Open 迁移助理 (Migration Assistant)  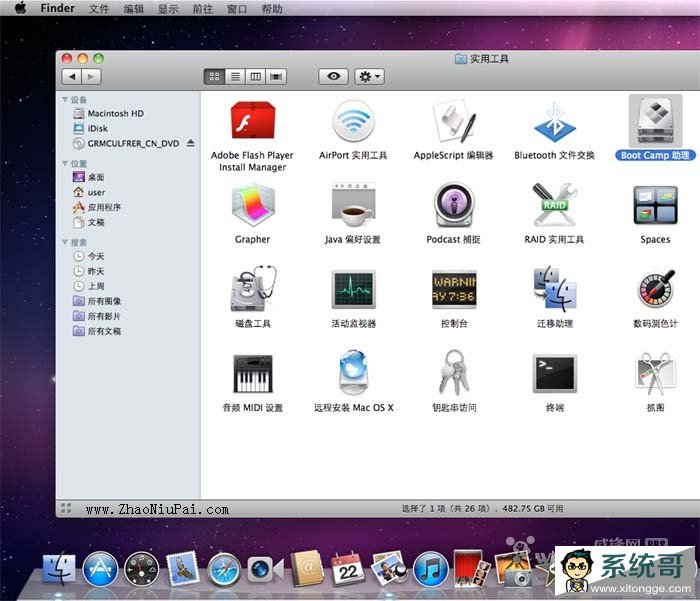point(554,289)
